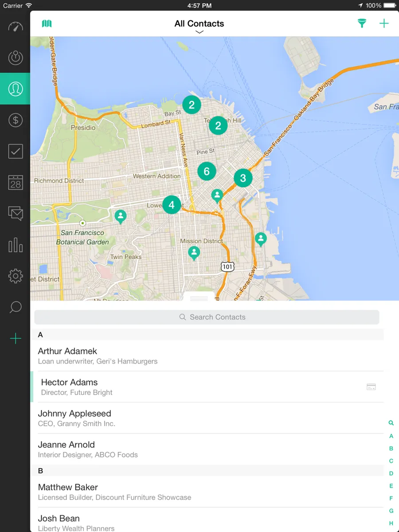
Task: Tap the Wi-Fi indicator in status bar
Action: point(29,5)
